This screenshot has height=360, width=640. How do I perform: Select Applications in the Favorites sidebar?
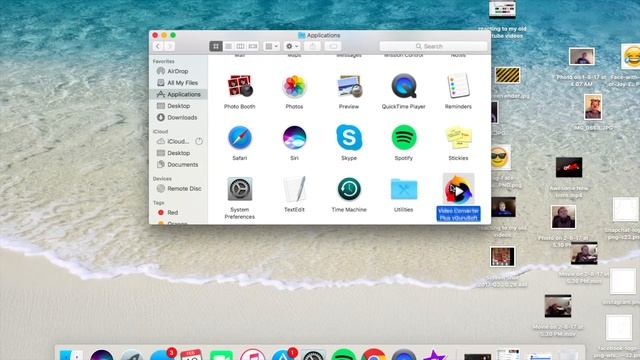pyautogui.click(x=179, y=94)
